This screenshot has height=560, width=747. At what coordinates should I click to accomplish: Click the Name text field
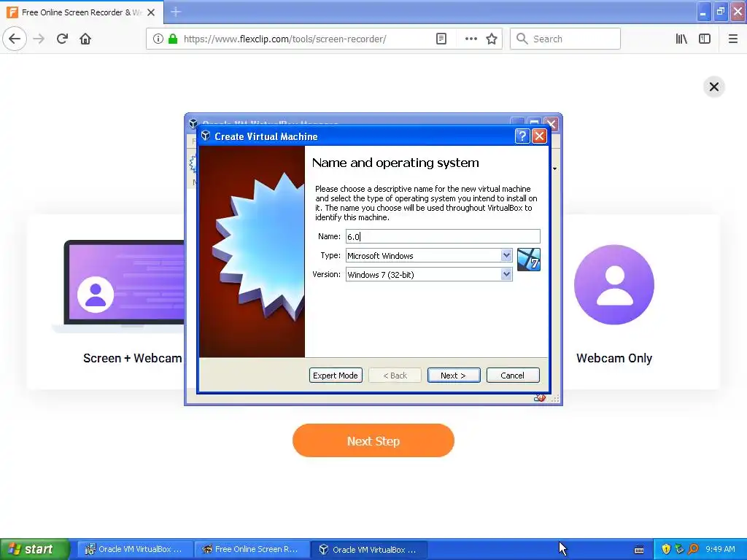(x=443, y=236)
